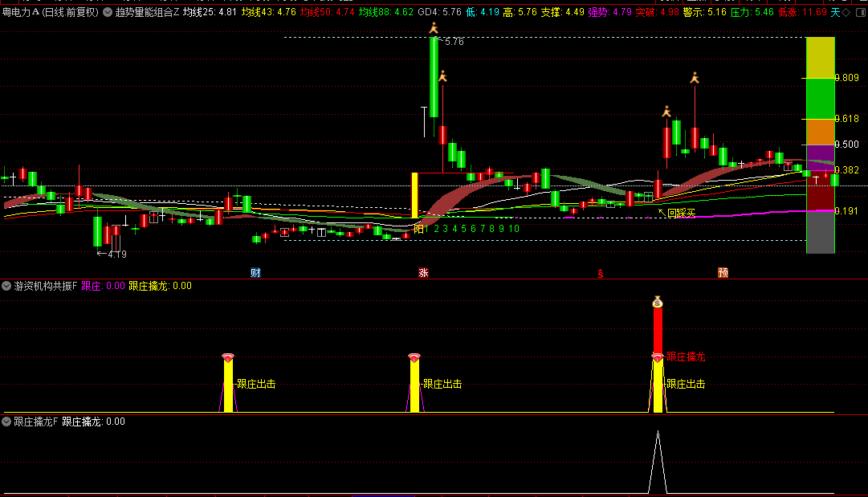Click the diamond icon above 财 marker signal
This screenshot has width=868, height=497.
click(x=228, y=357)
